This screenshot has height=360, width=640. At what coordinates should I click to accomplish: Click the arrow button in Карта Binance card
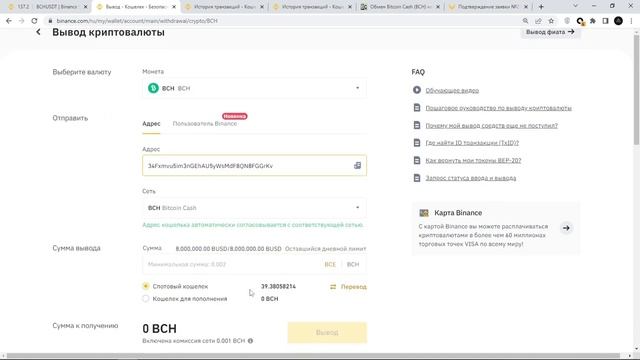(x=566, y=228)
